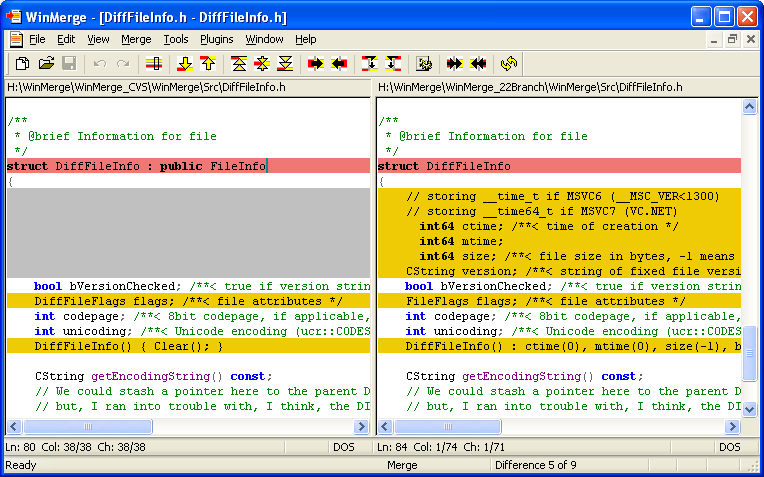
Task: Expand the Tools menu
Action: pyautogui.click(x=176, y=39)
